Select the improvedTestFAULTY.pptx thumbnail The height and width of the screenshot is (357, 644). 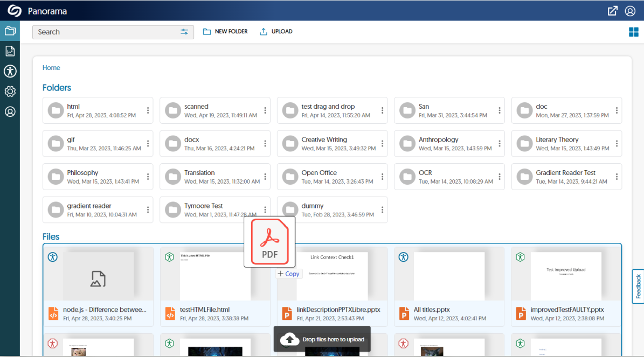coord(565,274)
